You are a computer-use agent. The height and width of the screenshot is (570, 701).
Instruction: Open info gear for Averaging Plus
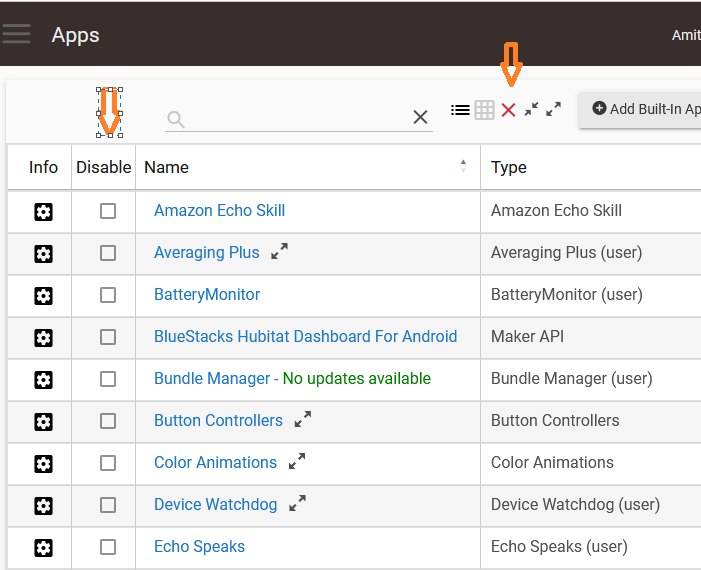pyautogui.click(x=43, y=254)
